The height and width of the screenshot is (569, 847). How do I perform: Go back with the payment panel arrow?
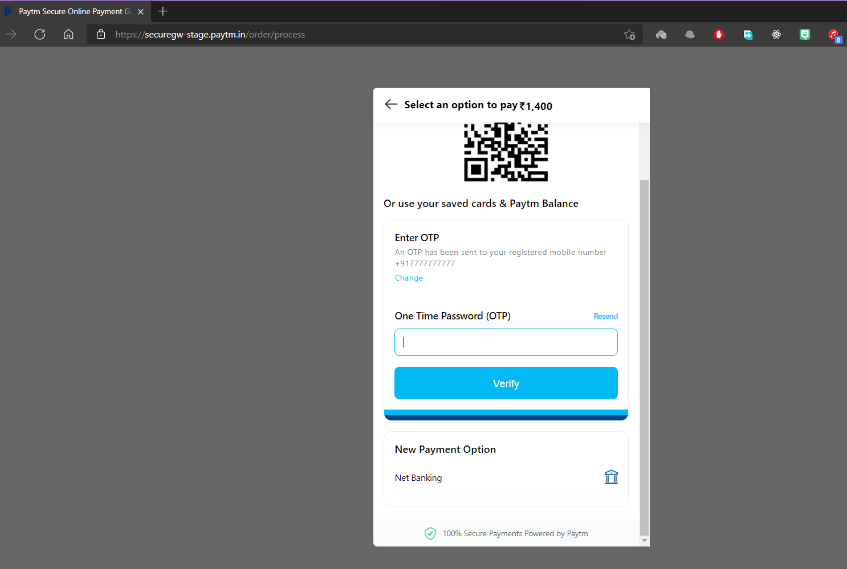point(391,104)
